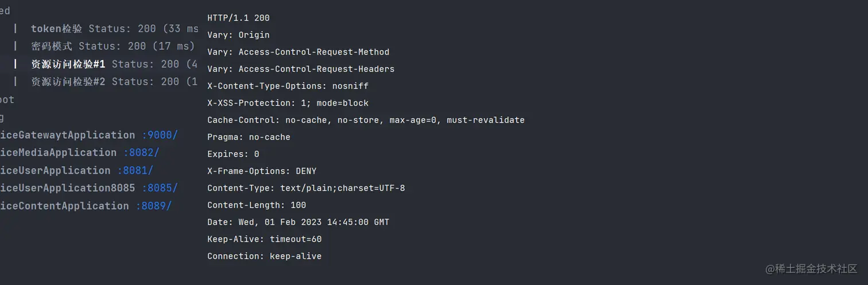Click the Content-Type header line

tap(306, 188)
